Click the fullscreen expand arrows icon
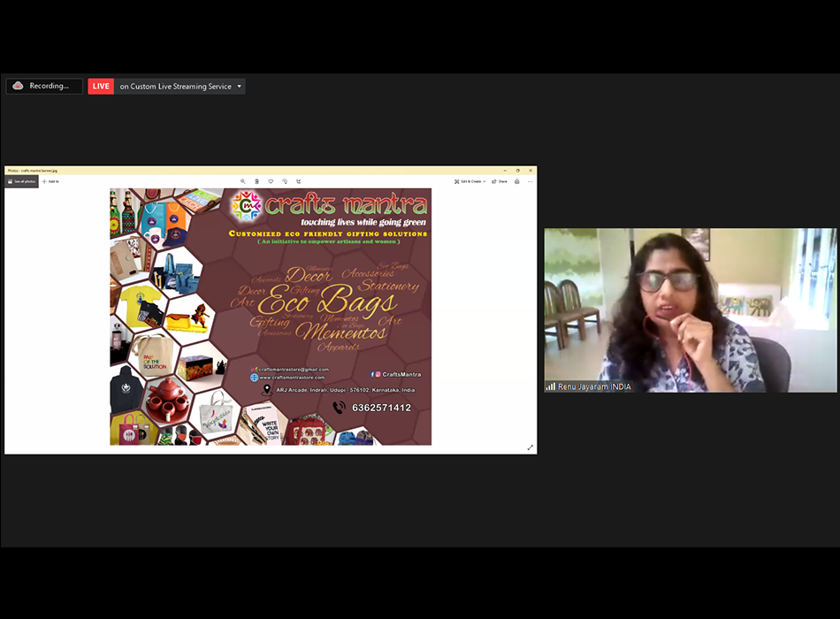Image resolution: width=840 pixels, height=619 pixels. 530,447
